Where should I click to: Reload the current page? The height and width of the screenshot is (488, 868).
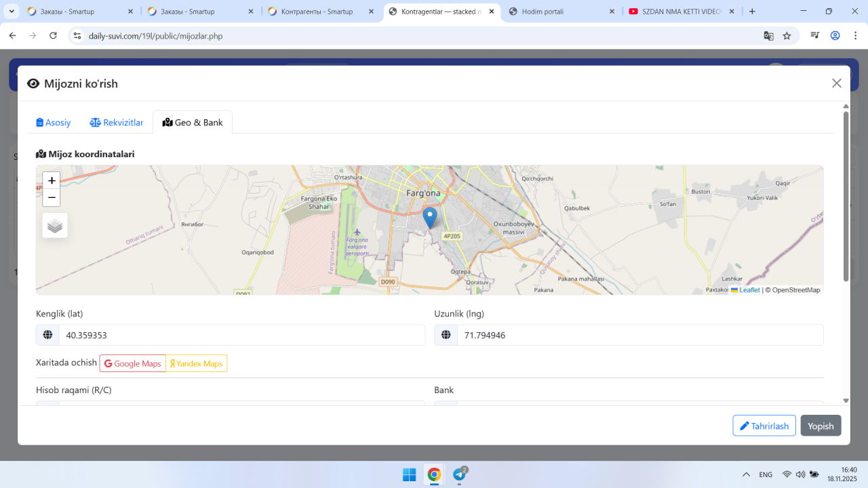[53, 36]
